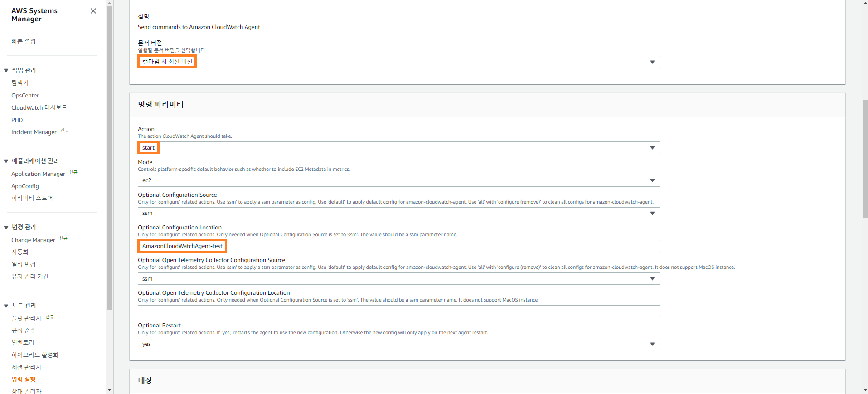This screenshot has width=868, height=394.
Task: Open 명령 실행 in sidebar
Action: [x=24, y=379]
